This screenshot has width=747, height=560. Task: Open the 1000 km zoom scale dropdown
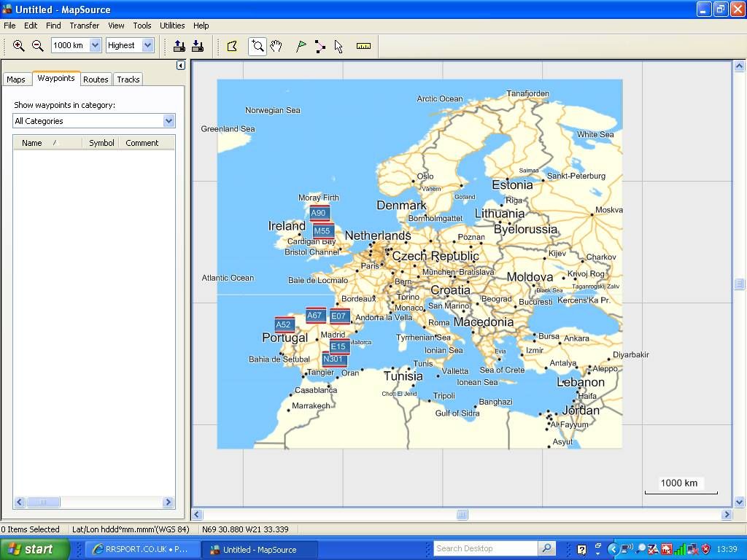(x=96, y=46)
